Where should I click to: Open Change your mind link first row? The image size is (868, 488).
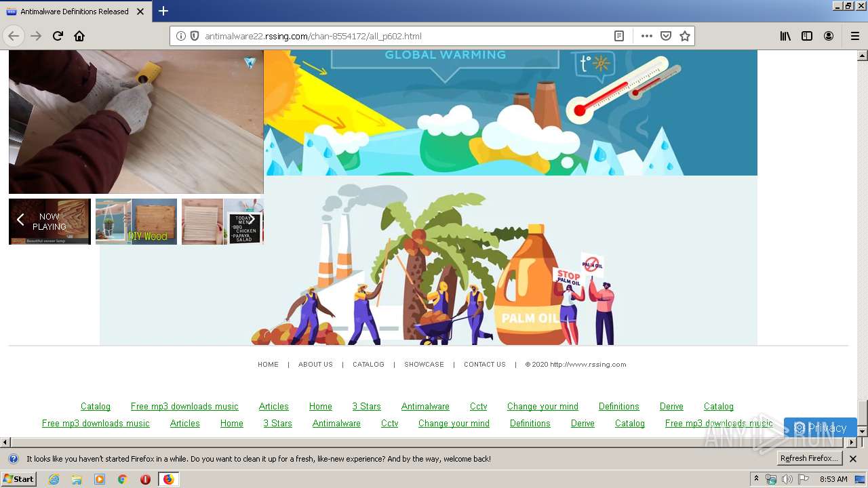[x=542, y=407]
